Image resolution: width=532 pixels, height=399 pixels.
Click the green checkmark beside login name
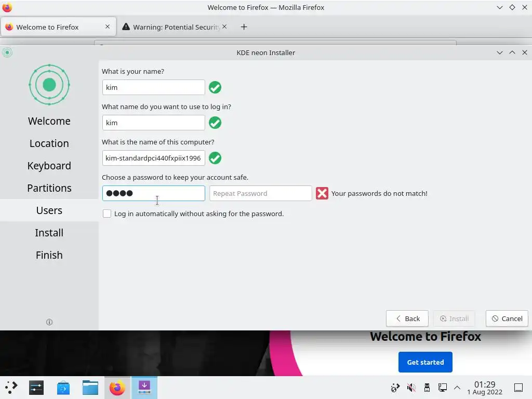215,123
